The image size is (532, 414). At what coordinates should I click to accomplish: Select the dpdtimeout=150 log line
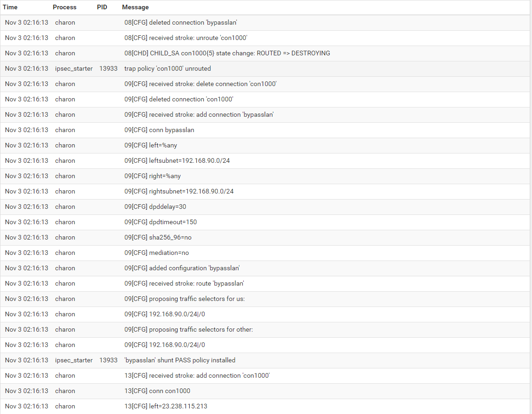coord(160,222)
